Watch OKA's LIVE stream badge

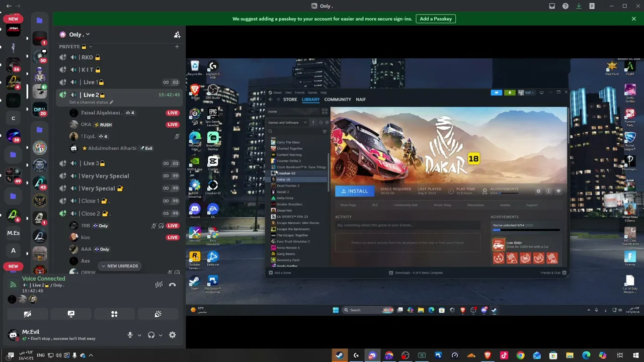click(x=173, y=125)
